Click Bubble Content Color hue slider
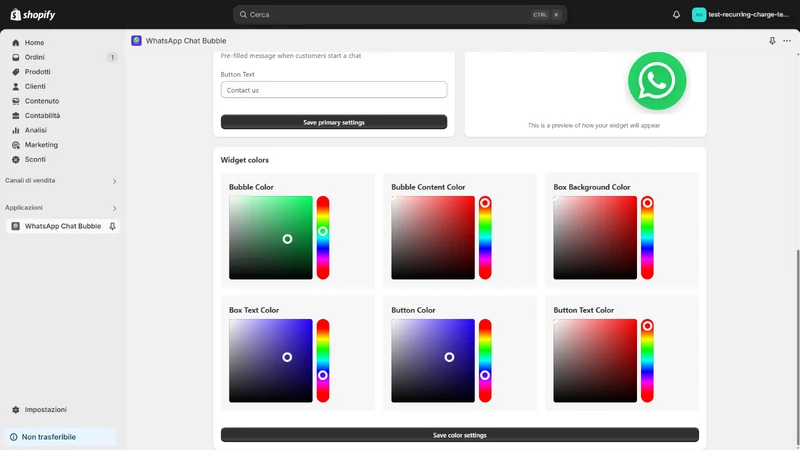 [485, 238]
